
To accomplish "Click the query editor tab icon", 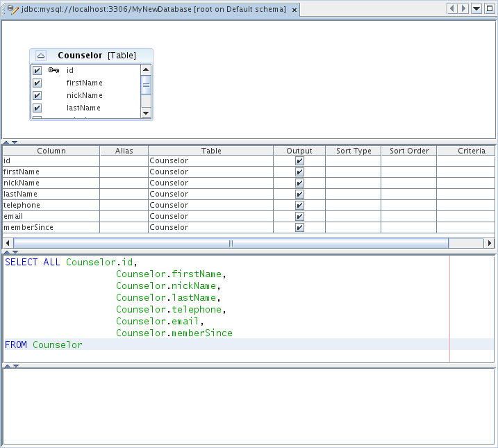I will coord(13,10).
